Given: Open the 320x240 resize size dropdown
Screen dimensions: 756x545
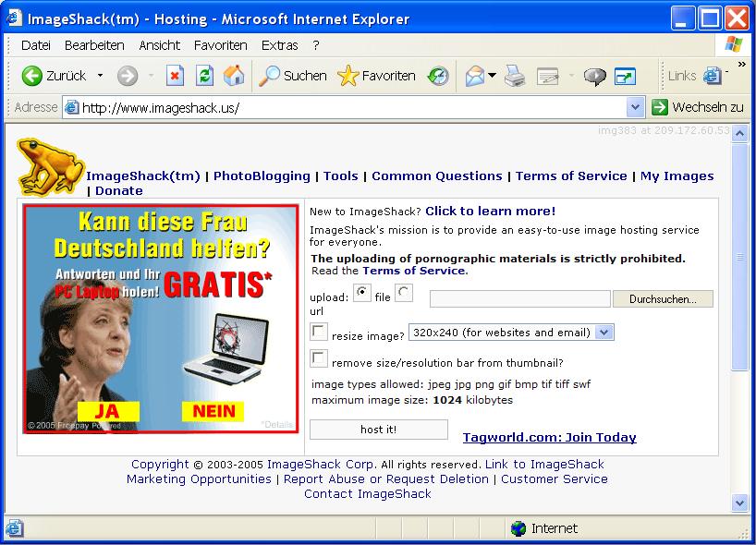Looking at the screenshot, I should [x=511, y=333].
